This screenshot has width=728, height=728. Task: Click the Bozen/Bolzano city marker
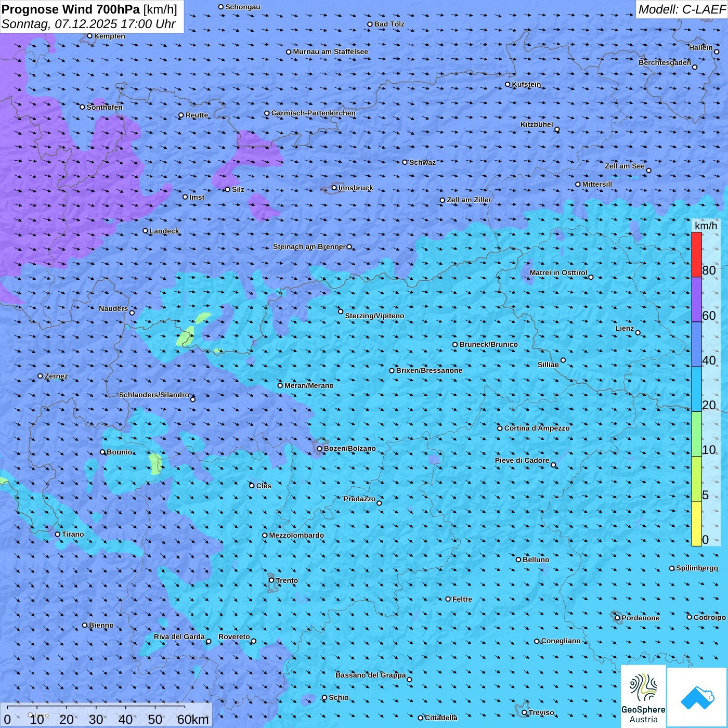coord(320,449)
